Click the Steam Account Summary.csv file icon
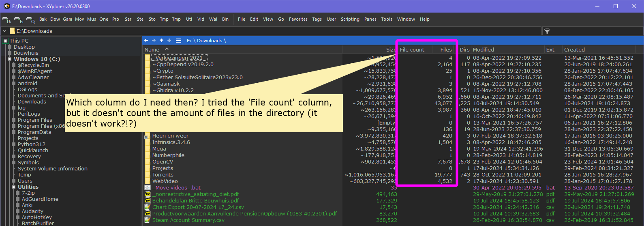Image resolution: width=644 pixels, height=226 pixels. pyautogui.click(x=148, y=220)
